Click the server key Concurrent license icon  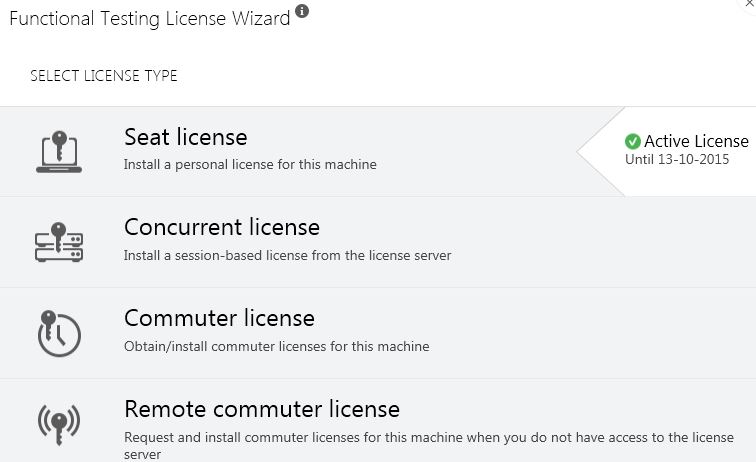59,242
